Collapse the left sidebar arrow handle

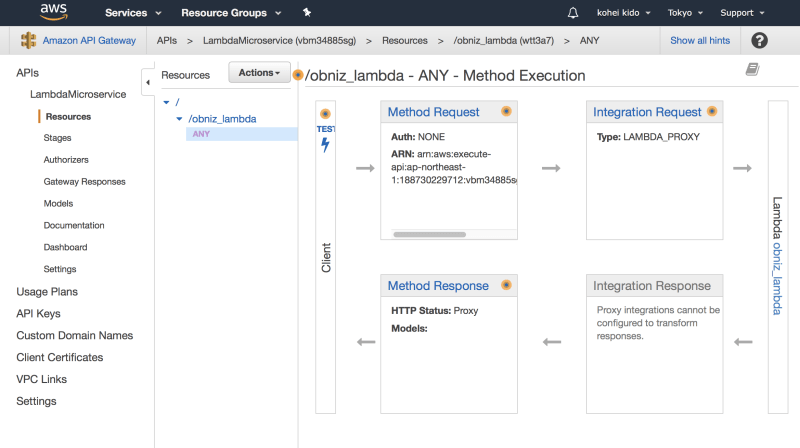148,82
